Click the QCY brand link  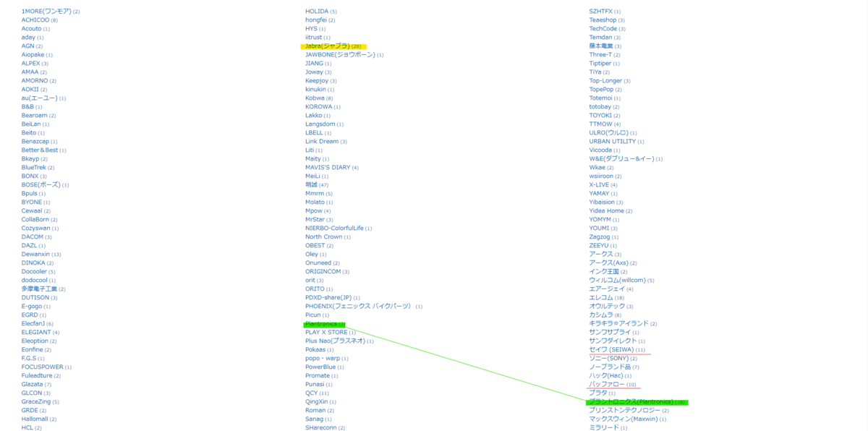coord(312,393)
